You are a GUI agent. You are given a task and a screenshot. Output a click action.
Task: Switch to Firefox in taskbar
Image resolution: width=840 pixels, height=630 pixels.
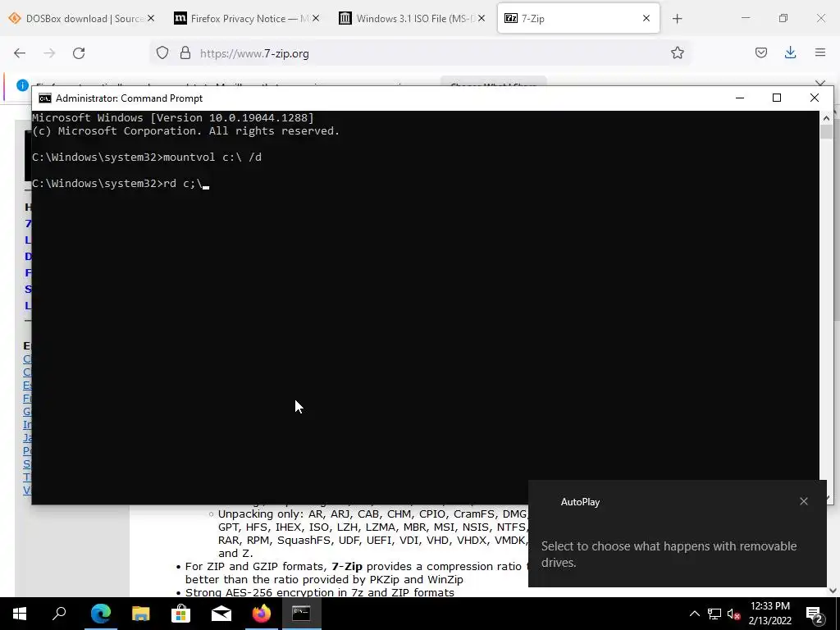(262, 614)
